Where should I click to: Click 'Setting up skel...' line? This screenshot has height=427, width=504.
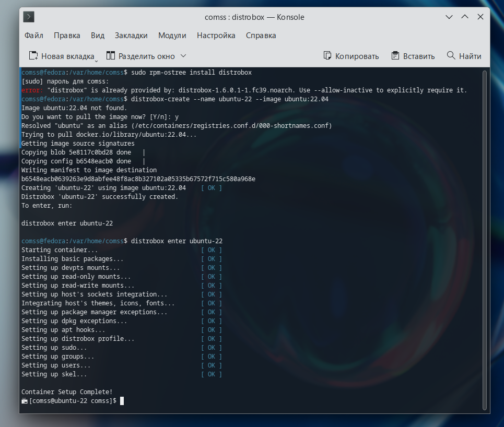(54, 374)
